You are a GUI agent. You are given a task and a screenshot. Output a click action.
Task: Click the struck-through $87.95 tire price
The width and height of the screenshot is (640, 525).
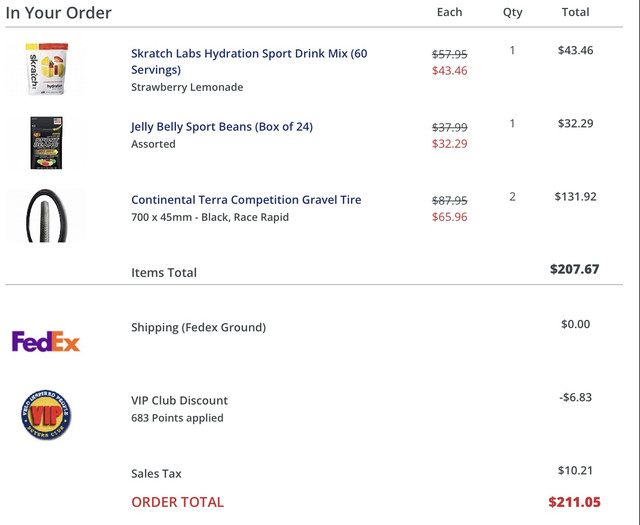click(x=449, y=200)
